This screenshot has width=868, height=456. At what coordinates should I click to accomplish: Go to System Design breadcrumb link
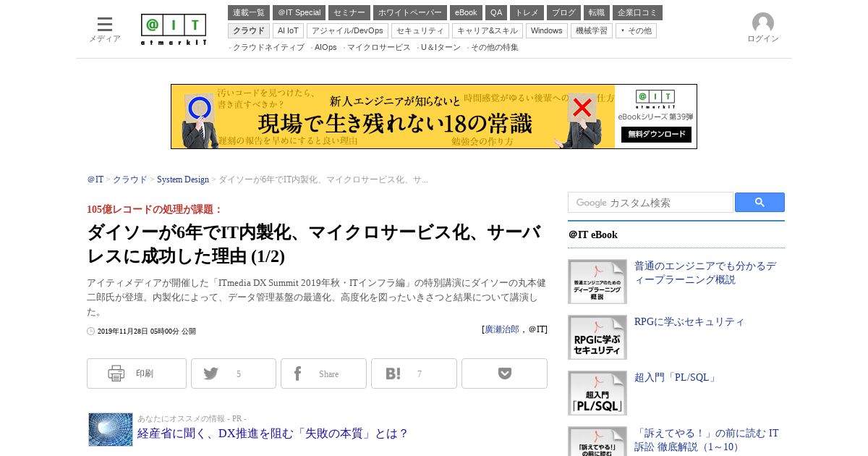[x=183, y=180]
